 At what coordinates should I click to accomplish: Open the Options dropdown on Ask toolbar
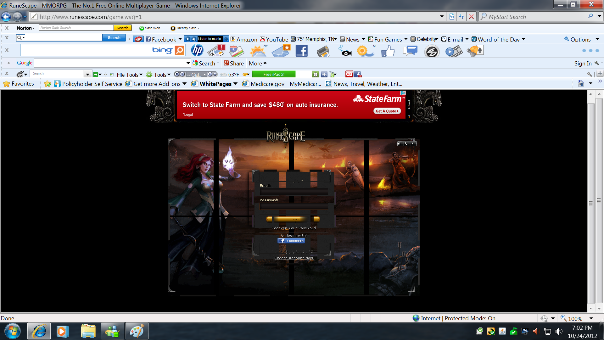click(582, 39)
